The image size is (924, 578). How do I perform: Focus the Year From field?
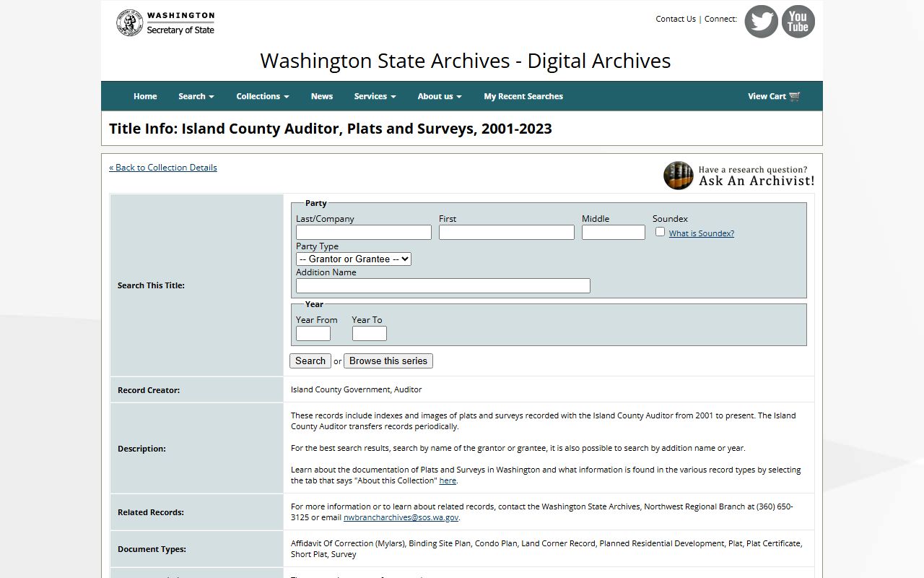(x=313, y=333)
